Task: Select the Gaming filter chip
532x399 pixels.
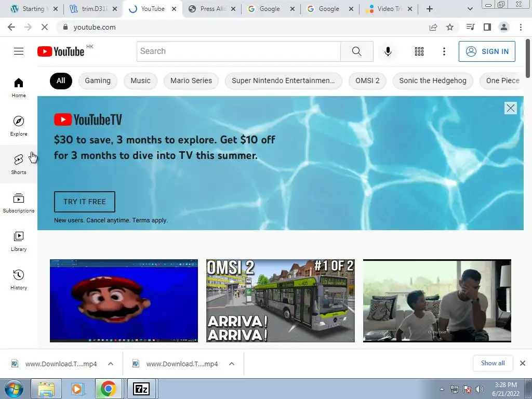Action: (x=98, y=81)
